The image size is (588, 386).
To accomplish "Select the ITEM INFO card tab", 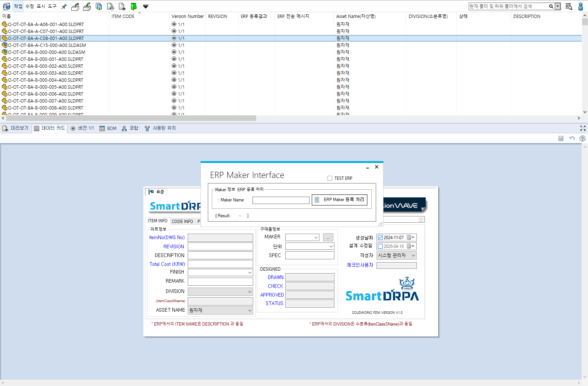I will point(157,221).
